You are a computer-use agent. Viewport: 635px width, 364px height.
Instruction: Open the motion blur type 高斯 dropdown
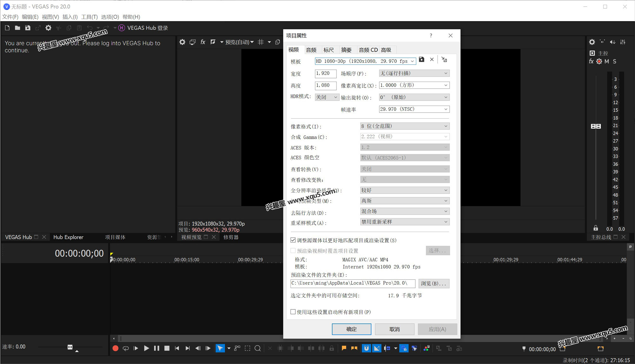405,201
